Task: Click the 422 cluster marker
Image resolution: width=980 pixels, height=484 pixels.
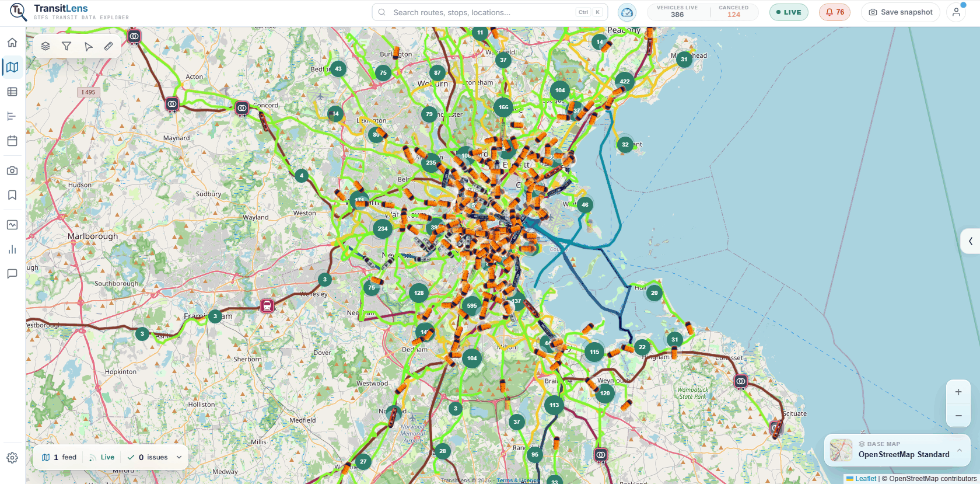Action: pos(625,81)
